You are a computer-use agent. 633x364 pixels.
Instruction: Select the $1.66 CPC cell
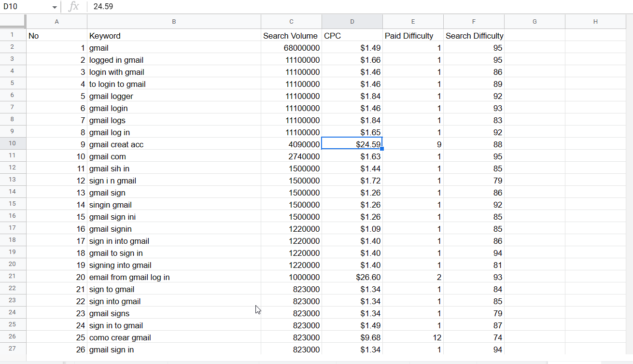352,60
